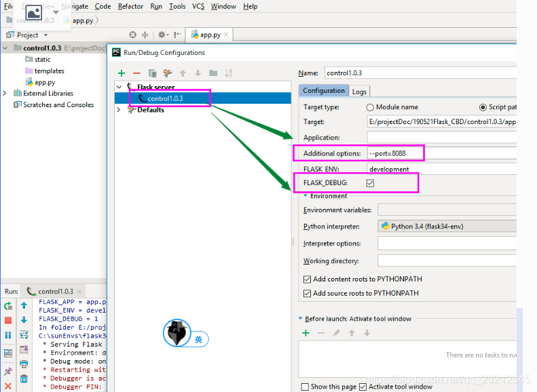537x392 pixels.
Task: Switch to Configuration tab
Action: (324, 91)
